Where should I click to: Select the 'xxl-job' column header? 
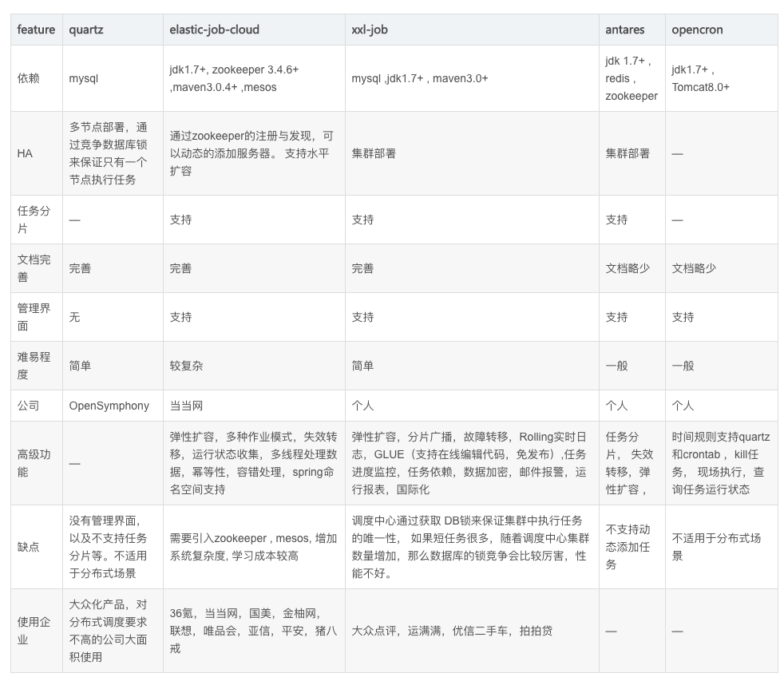click(x=472, y=30)
